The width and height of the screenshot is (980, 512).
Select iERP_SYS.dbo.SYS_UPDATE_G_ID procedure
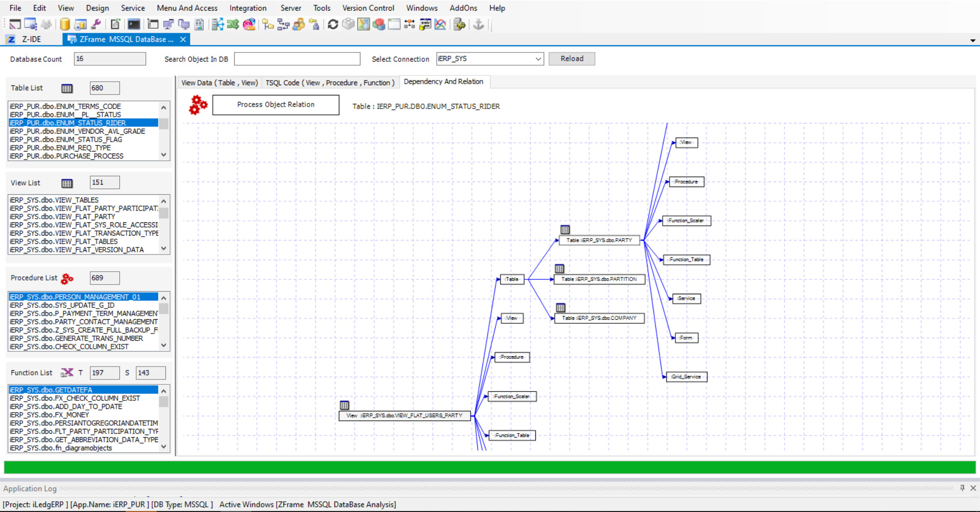pos(83,305)
